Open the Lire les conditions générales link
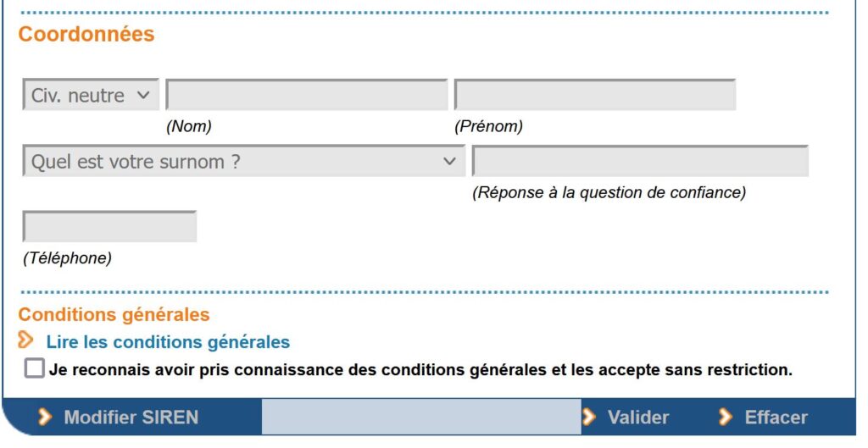The height and width of the screenshot is (448, 868). (x=168, y=343)
